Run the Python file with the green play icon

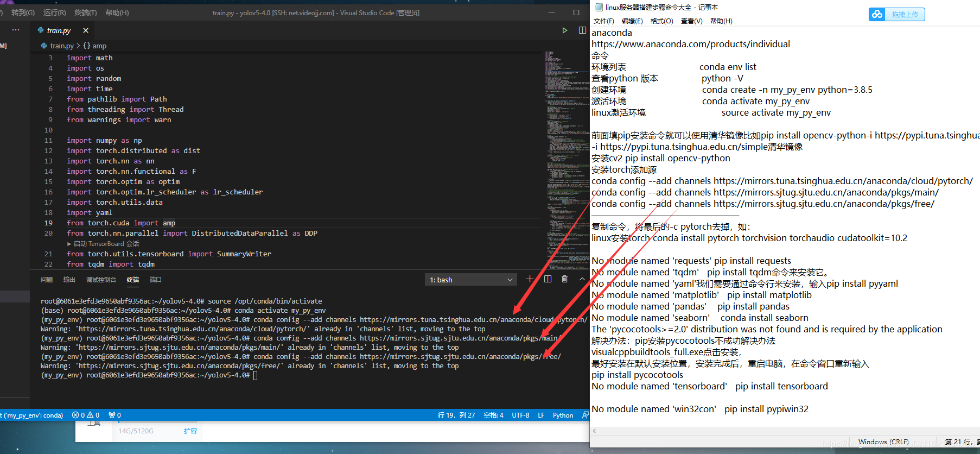pos(565,30)
